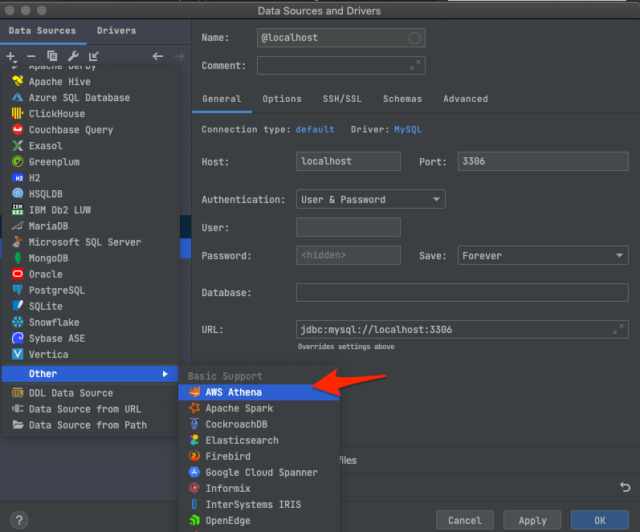Open the Advanced tab
Screen dimensions: 640x532
[x=465, y=99]
